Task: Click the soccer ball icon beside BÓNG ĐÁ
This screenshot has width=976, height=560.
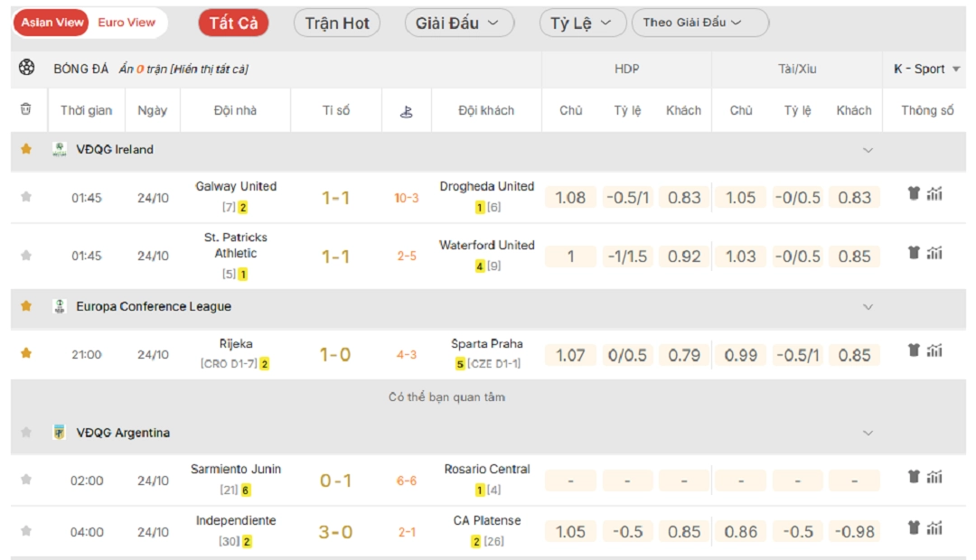Action: (26, 68)
